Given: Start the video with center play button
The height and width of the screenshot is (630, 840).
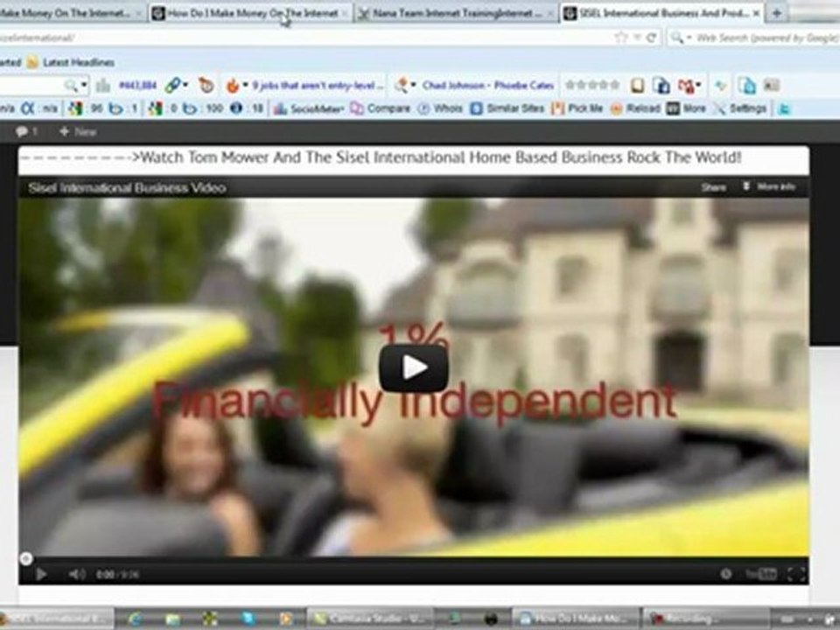Looking at the screenshot, I should pyautogui.click(x=414, y=368).
